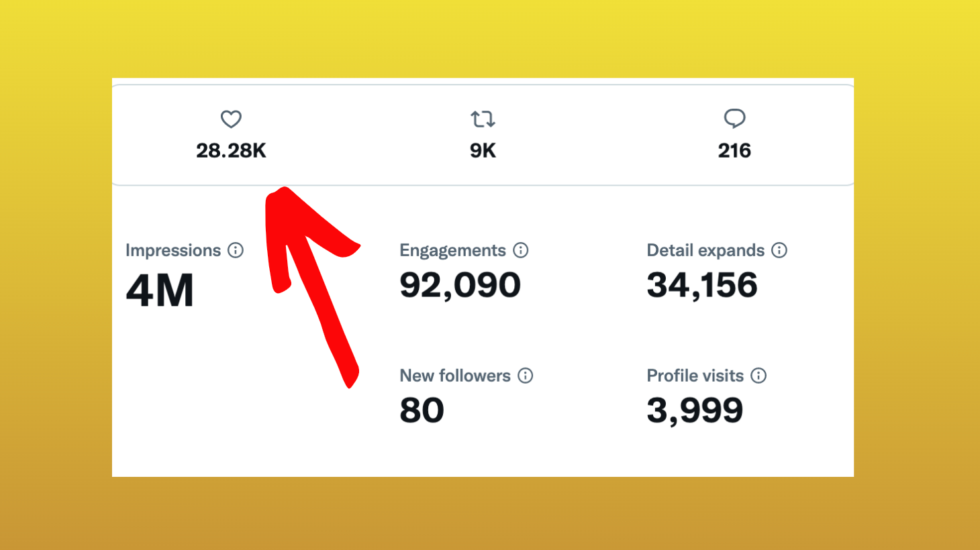Screen dimensions: 980x550
Task: Click the retweet arrows icon
Action: tap(483, 119)
